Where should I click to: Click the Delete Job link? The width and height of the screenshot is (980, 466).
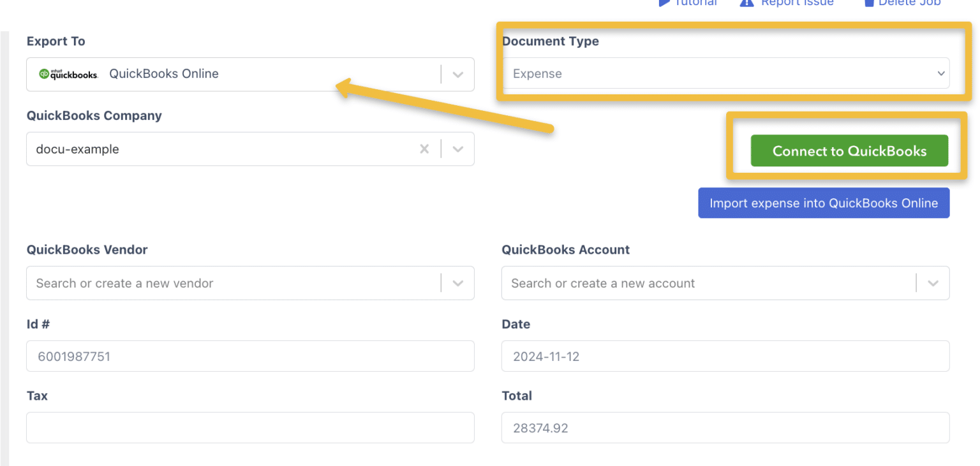click(911, 3)
